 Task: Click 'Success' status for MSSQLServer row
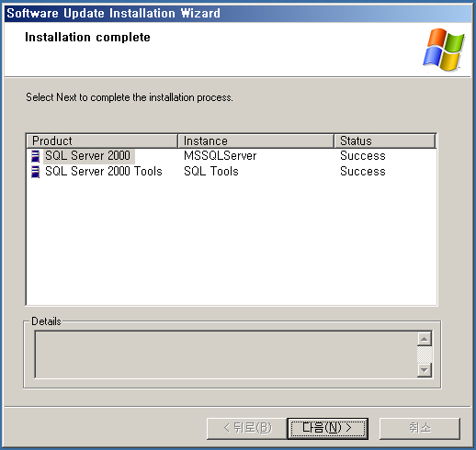tap(363, 156)
